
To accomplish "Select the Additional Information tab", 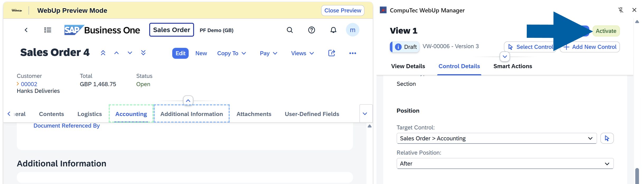I will (191, 114).
